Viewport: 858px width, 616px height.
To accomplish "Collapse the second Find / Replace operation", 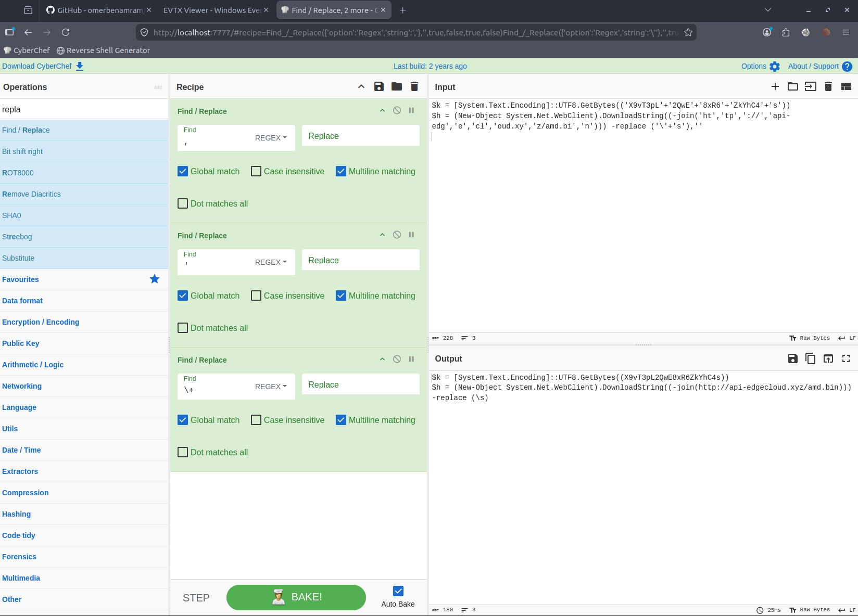I will click(382, 235).
